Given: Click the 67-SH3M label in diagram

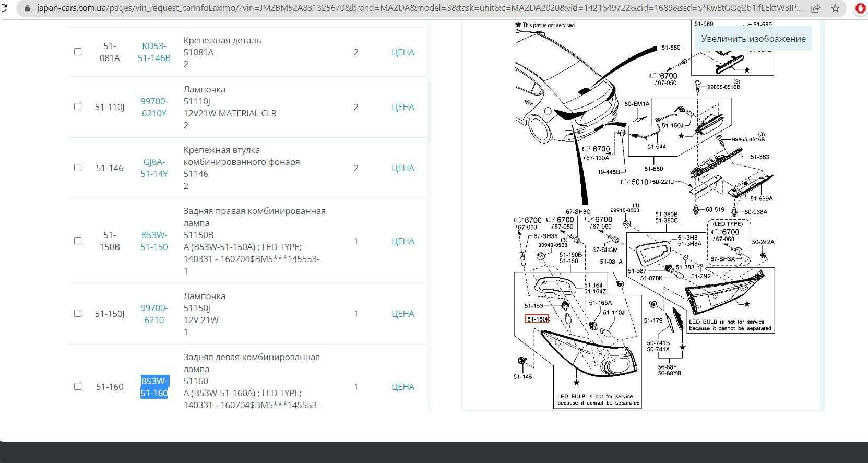Looking at the screenshot, I should (x=605, y=250).
